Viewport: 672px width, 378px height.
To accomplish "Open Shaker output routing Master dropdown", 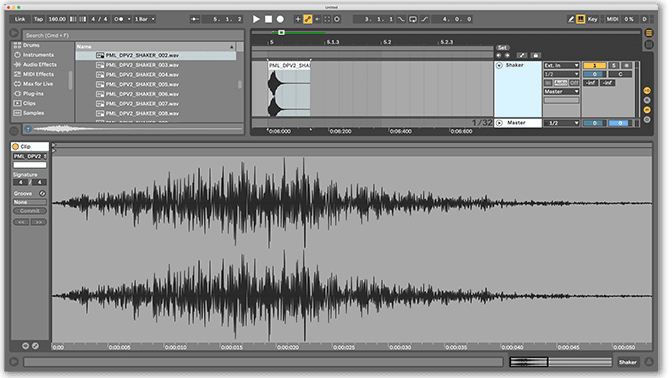I will tap(561, 92).
